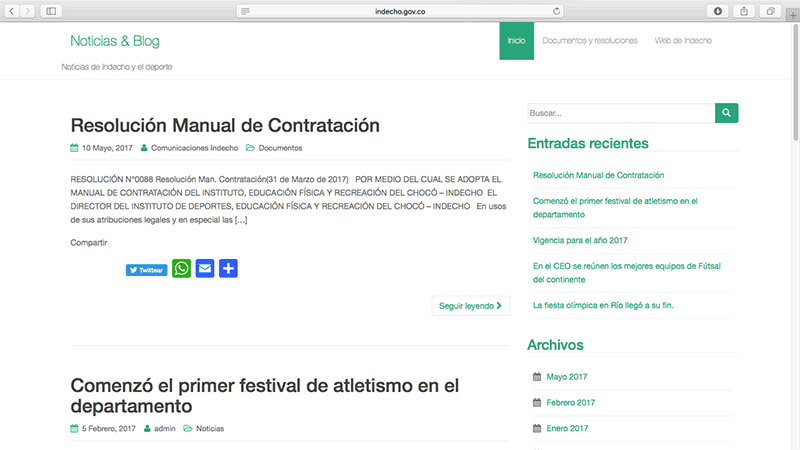
Task: Click the Compartir label
Action: click(x=89, y=242)
